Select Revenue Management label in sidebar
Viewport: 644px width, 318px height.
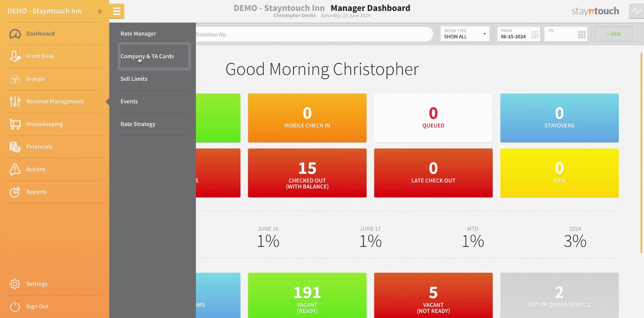tap(55, 101)
